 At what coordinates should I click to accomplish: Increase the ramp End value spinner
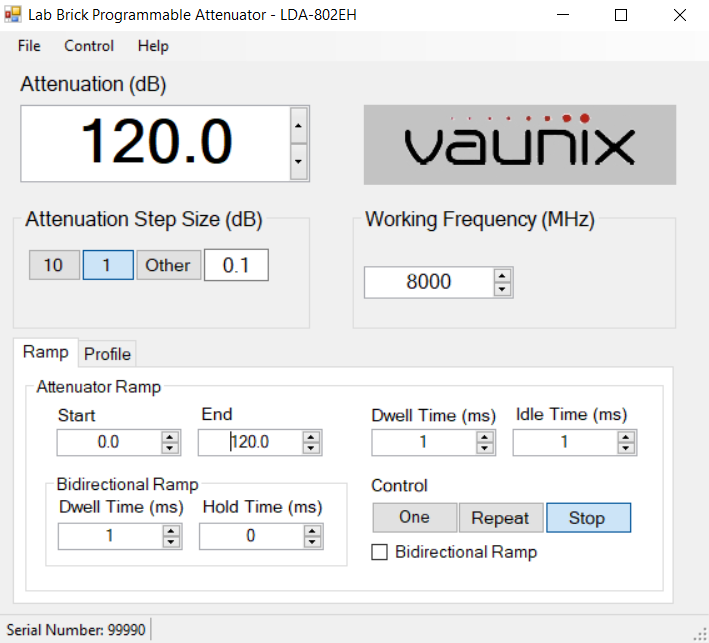312,436
